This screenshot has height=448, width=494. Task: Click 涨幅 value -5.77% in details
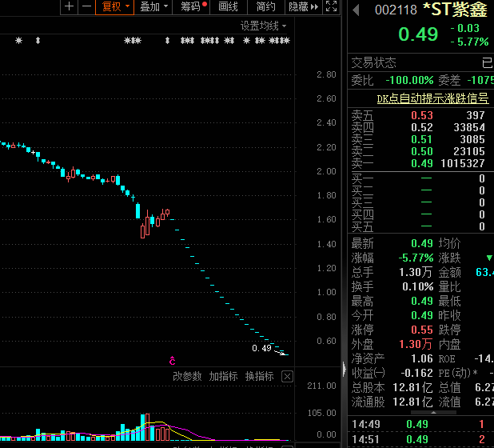tap(416, 258)
